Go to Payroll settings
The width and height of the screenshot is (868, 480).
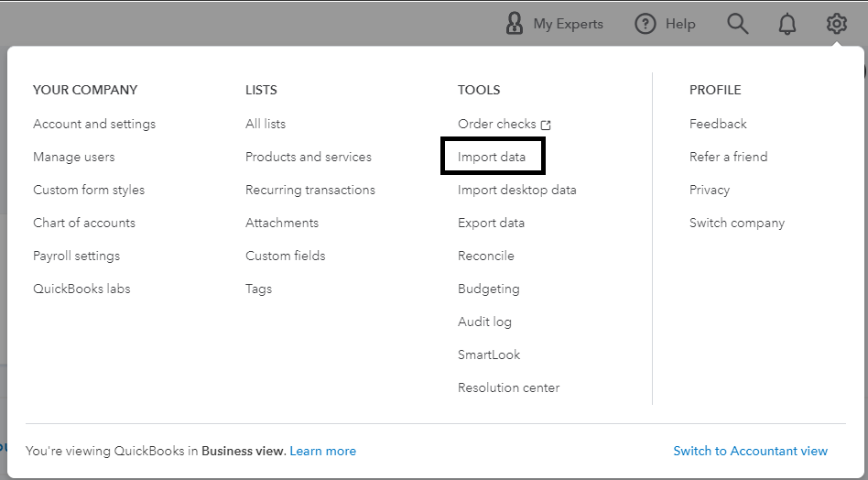[76, 256]
